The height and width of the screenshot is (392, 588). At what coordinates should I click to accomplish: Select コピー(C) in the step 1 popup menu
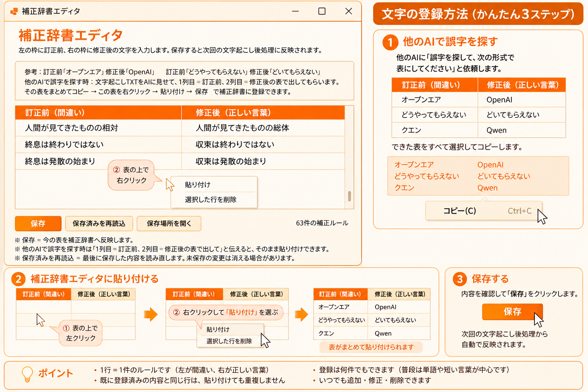[x=483, y=211]
